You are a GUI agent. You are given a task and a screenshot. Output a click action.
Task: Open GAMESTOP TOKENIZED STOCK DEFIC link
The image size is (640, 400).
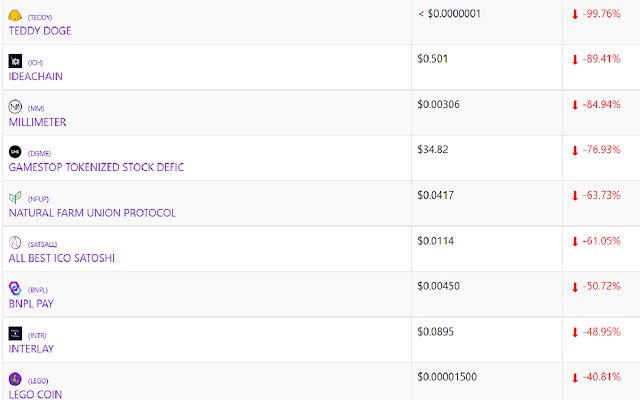[96, 167]
